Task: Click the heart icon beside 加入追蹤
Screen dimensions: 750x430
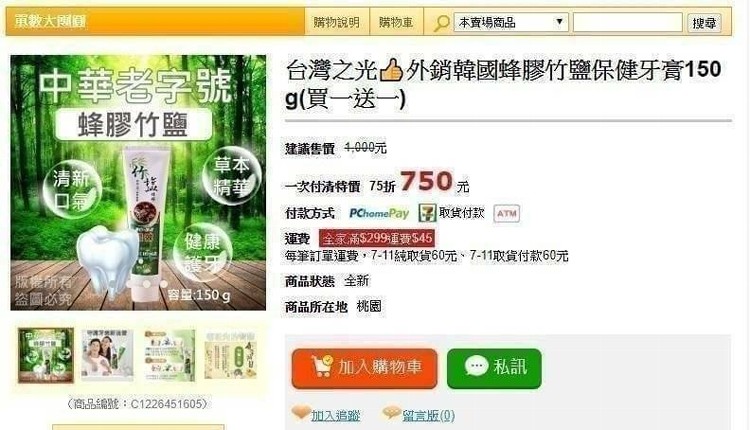Action: [301, 413]
